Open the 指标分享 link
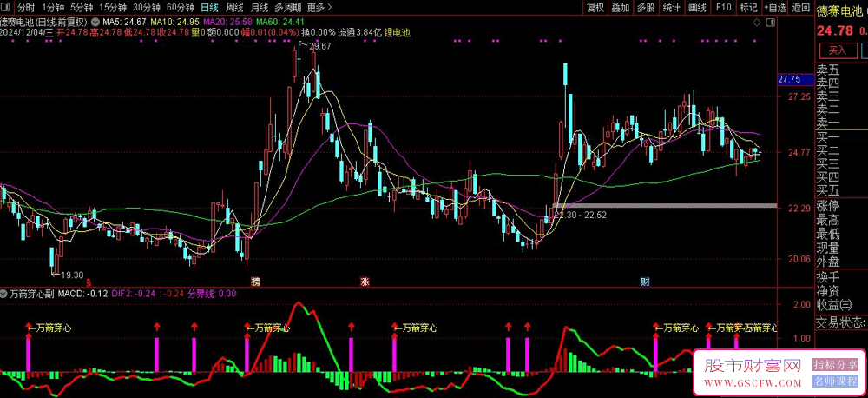868x398 pixels. tap(833, 365)
